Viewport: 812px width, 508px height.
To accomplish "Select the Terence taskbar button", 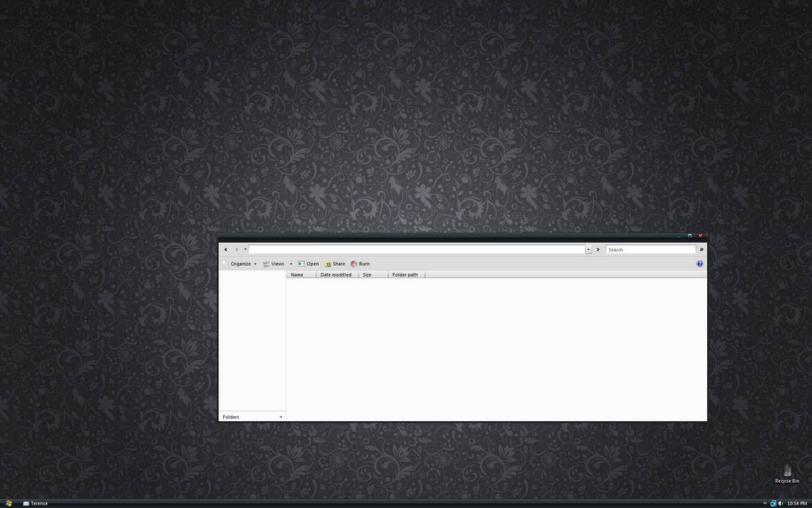I will pos(36,504).
